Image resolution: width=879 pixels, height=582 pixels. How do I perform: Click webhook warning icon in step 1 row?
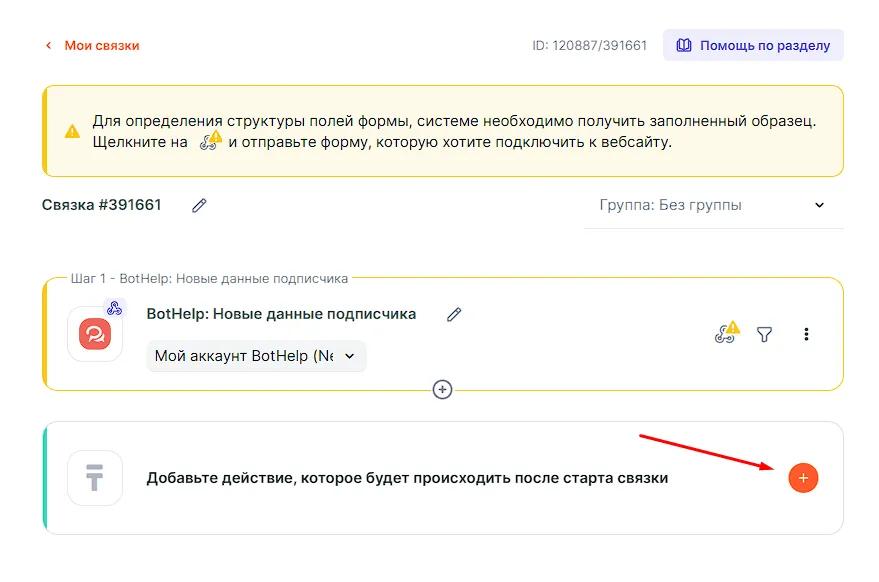click(x=726, y=334)
